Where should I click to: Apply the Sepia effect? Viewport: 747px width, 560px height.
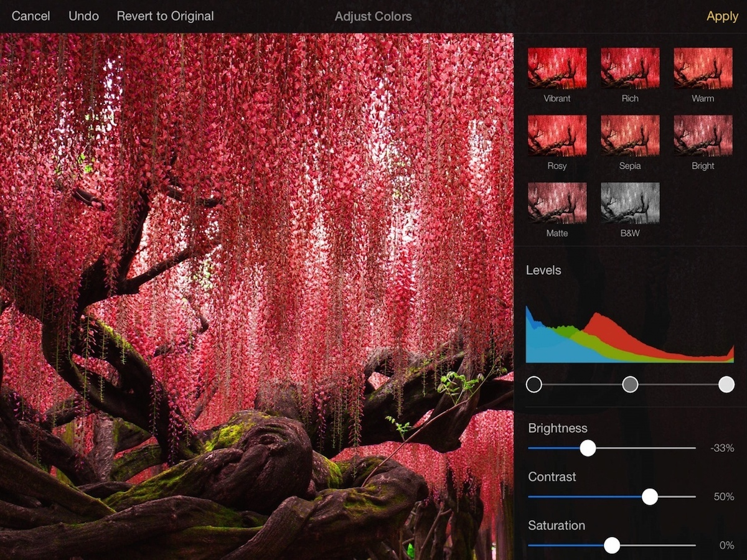pyautogui.click(x=629, y=136)
